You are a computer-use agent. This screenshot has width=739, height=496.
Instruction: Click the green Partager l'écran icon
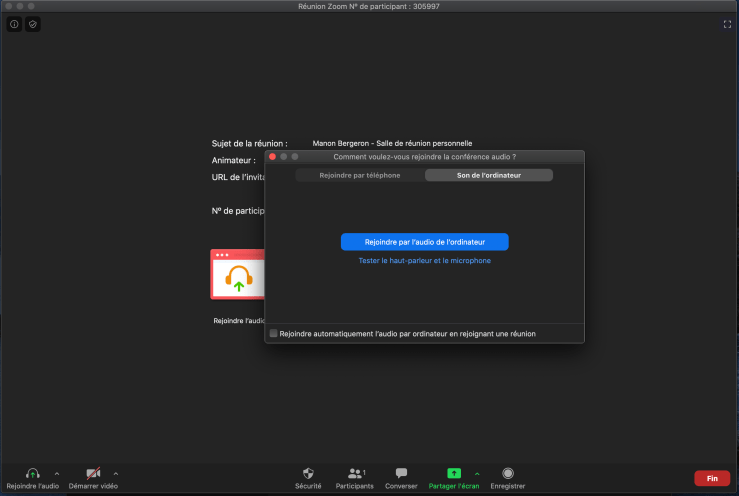tap(453, 473)
